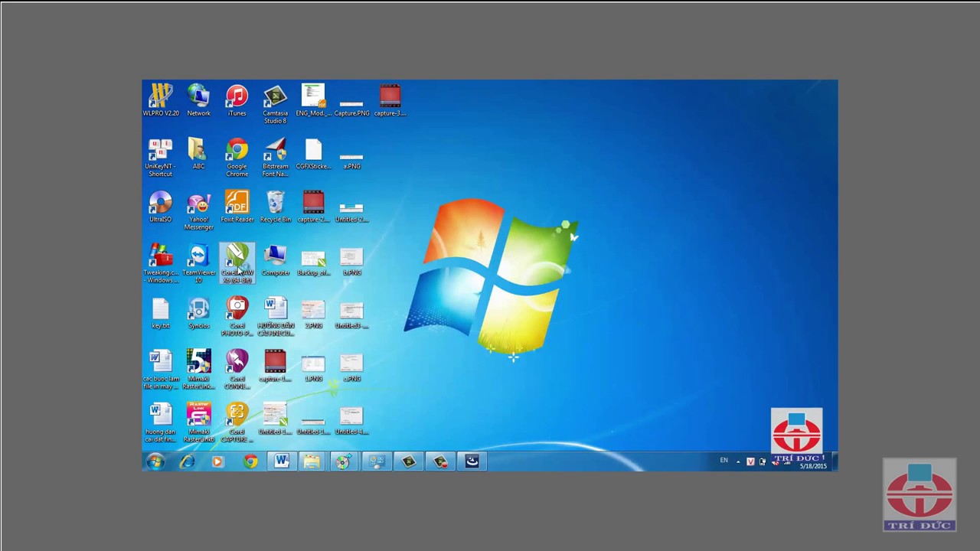
Task: Select the c.PNG file
Action: pos(351,367)
